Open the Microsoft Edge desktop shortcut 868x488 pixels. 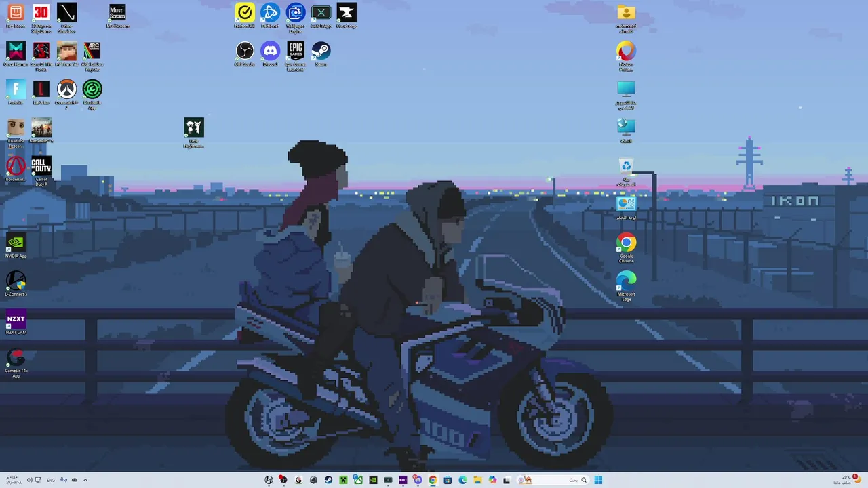[626, 286]
